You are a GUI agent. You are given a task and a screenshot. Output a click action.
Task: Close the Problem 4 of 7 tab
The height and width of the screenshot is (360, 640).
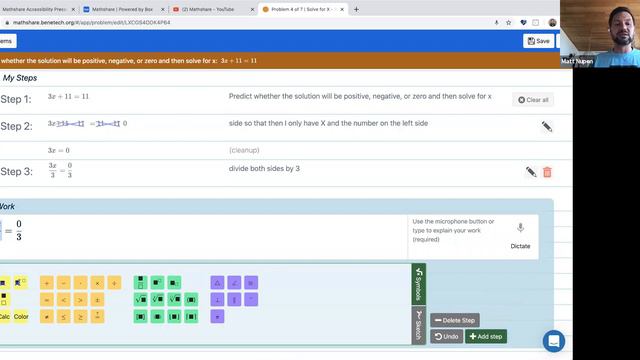tap(342, 9)
